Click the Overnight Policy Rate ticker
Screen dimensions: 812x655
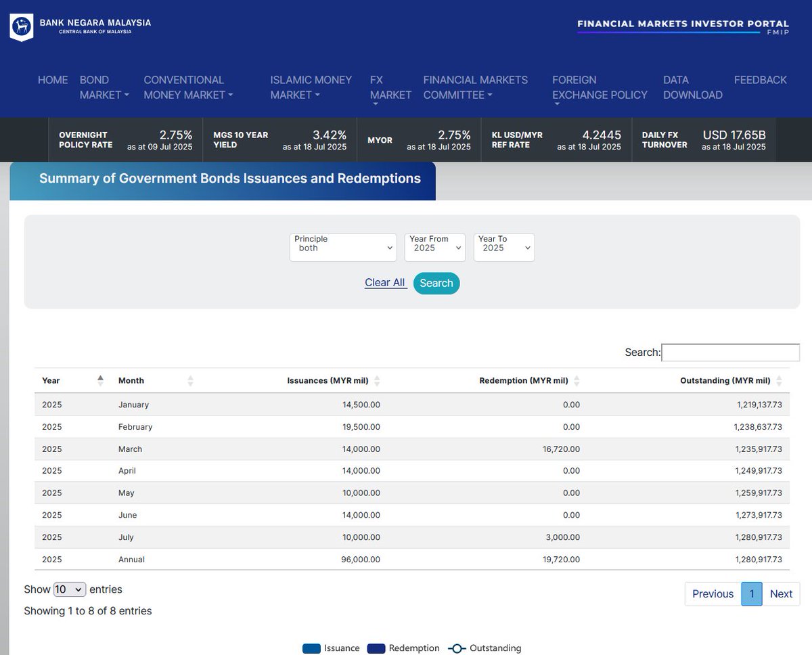coord(126,140)
